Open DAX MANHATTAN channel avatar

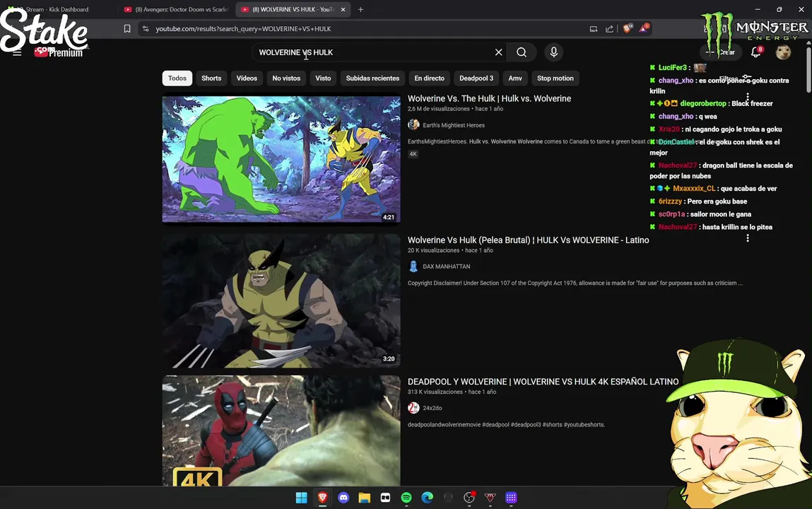point(413,266)
